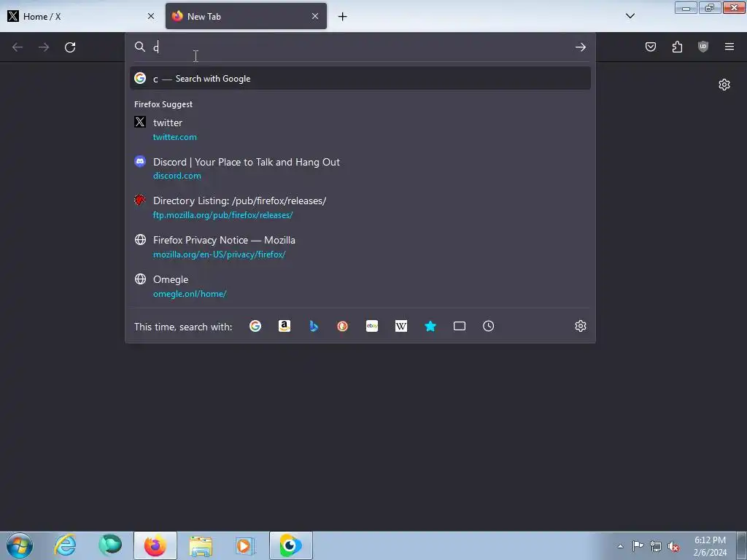Pick the eBay search shortcut icon
The height and width of the screenshot is (560, 747).
pos(372,326)
